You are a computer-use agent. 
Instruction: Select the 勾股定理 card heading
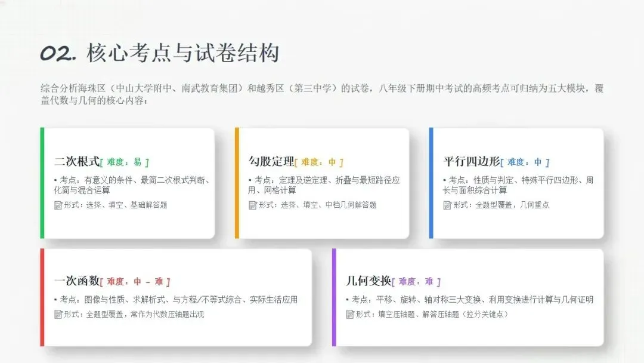271,161
